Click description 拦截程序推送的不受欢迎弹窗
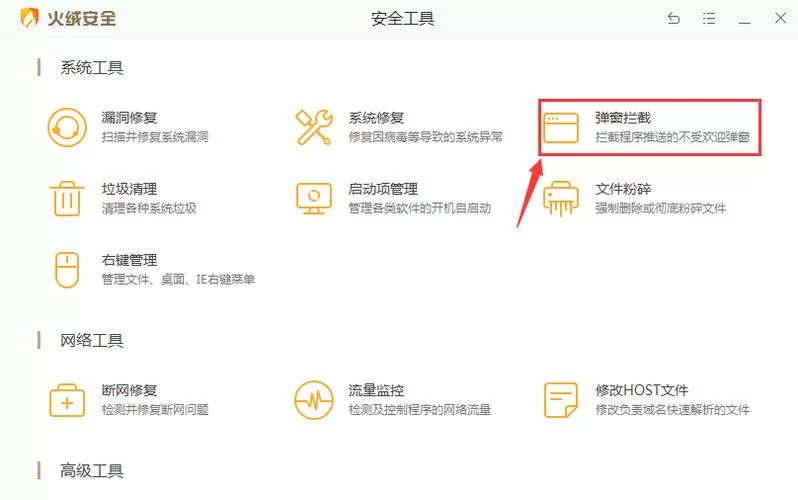798x500 pixels. point(672,137)
